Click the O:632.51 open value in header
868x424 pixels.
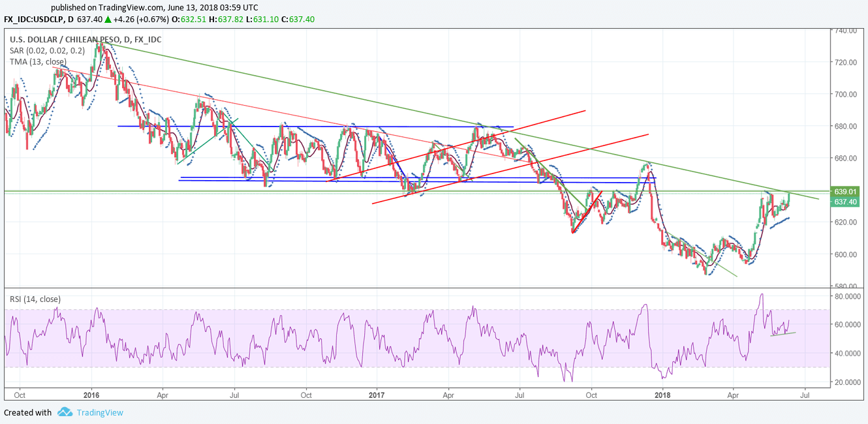189,20
